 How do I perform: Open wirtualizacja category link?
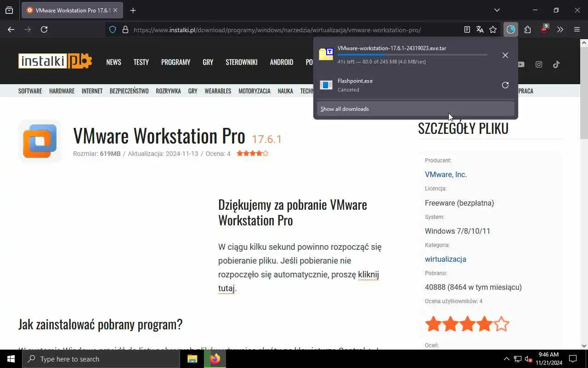point(445,259)
